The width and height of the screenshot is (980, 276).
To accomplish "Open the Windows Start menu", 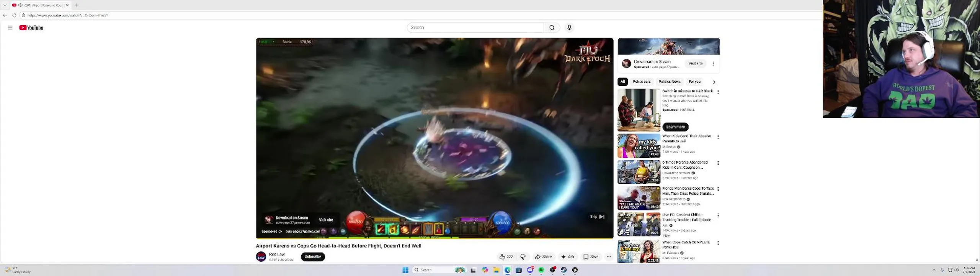I will (x=405, y=270).
